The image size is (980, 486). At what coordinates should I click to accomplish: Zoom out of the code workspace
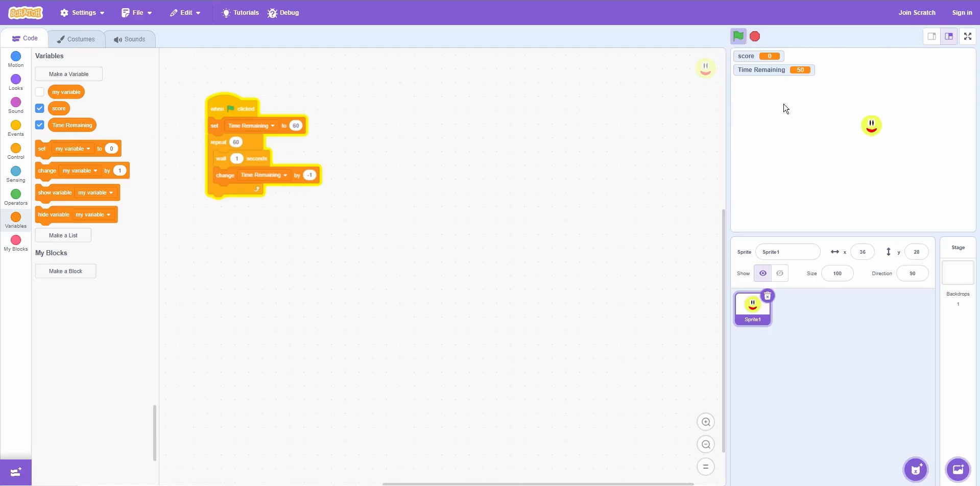coord(705,445)
